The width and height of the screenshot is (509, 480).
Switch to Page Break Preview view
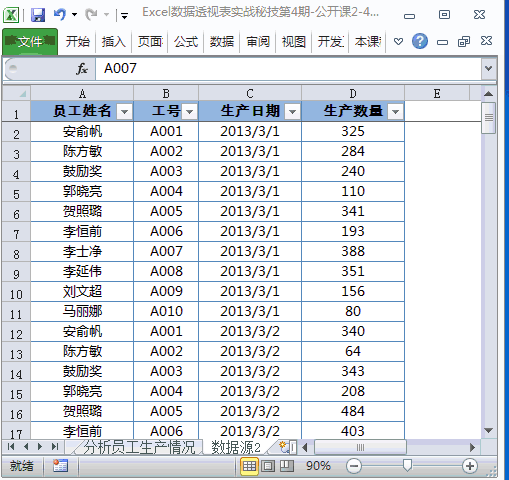click(286, 466)
